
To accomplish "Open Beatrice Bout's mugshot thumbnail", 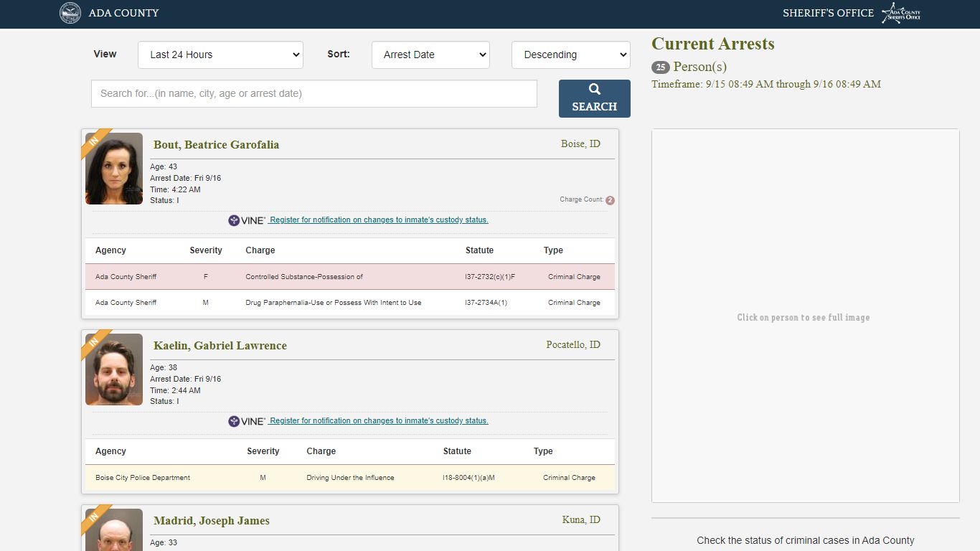I will point(114,169).
